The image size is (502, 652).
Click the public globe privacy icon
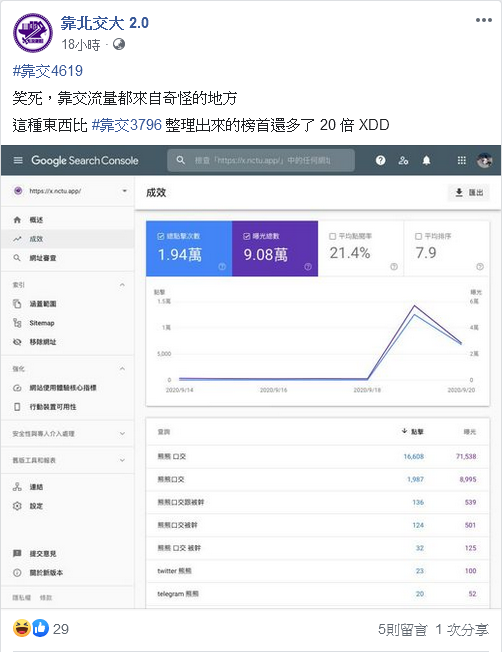(x=119, y=44)
